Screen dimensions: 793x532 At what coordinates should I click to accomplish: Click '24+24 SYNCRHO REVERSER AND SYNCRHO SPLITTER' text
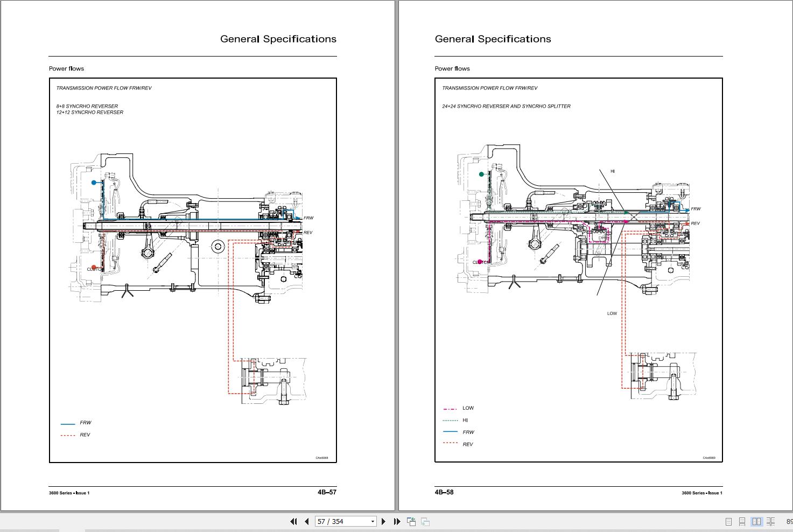click(507, 106)
